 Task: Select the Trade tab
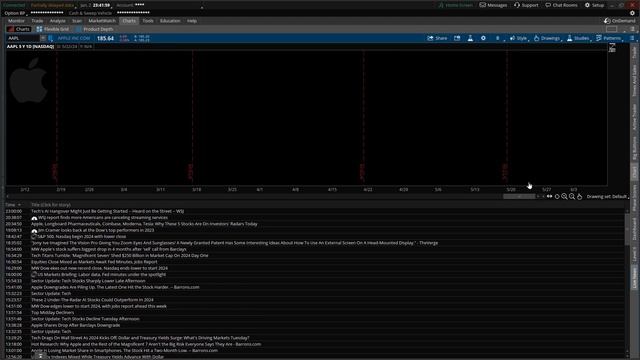37,20
